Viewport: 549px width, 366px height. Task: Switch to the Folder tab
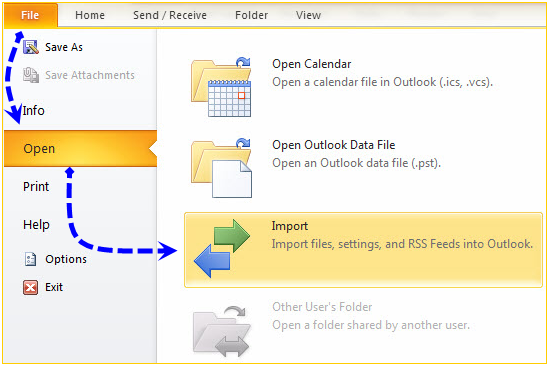[x=251, y=15]
